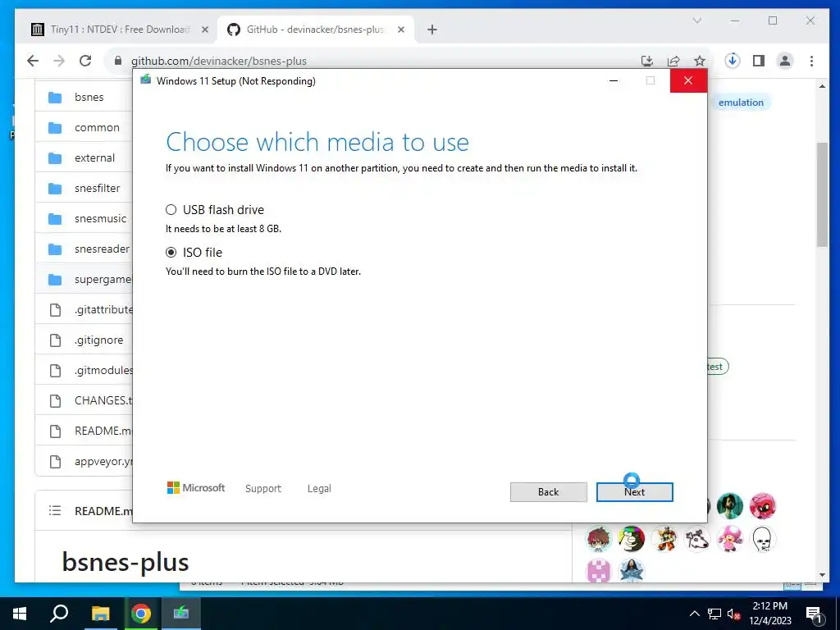The height and width of the screenshot is (630, 840).
Task: Open the common folder in GitHub
Action: (x=97, y=127)
